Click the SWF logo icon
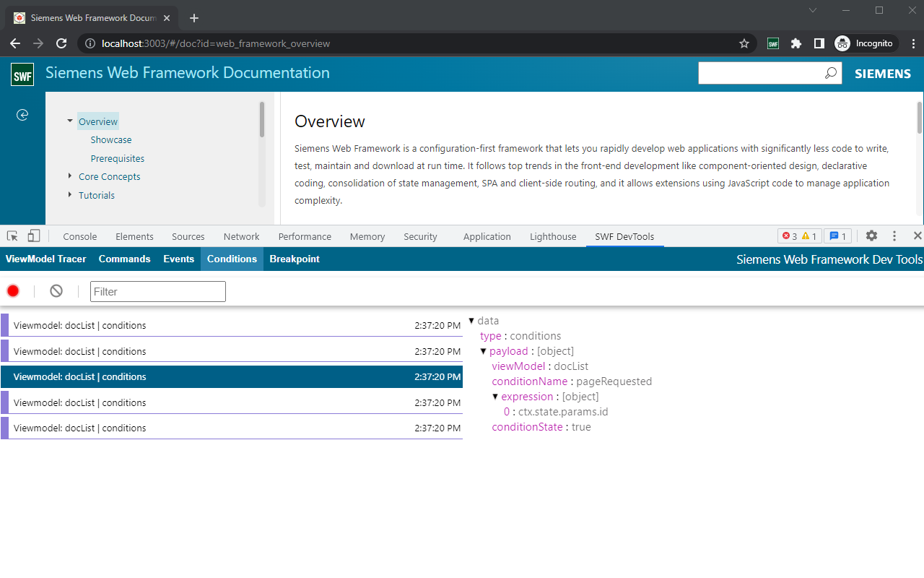924x578 pixels. (x=22, y=74)
